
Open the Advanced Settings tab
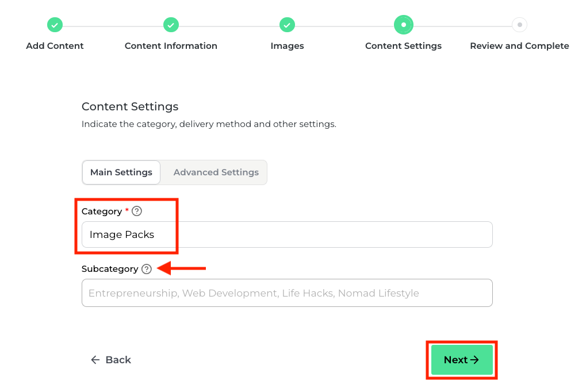click(x=216, y=172)
